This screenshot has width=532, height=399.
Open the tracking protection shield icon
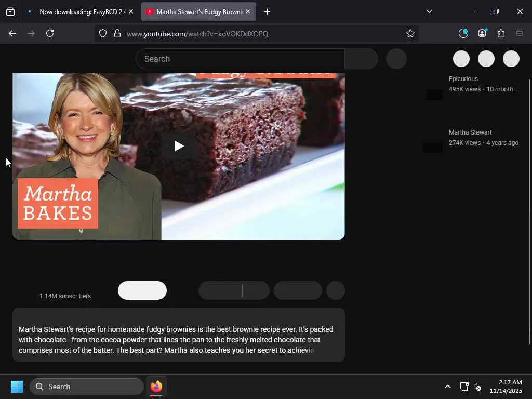pyautogui.click(x=103, y=33)
